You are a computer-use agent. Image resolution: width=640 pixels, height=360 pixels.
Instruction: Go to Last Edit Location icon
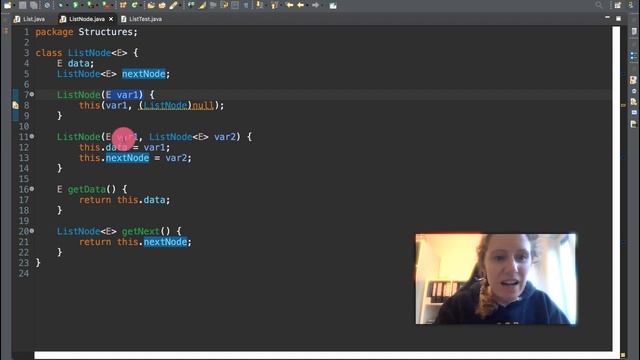point(289,5)
